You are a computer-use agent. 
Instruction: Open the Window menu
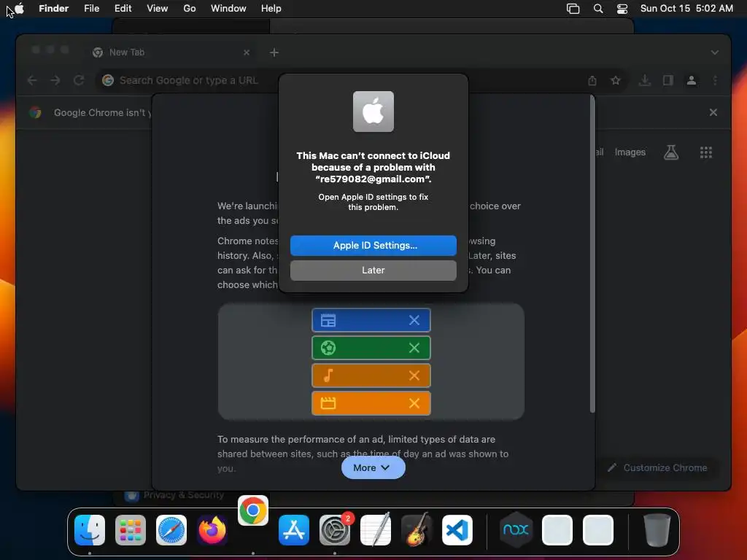pos(228,8)
